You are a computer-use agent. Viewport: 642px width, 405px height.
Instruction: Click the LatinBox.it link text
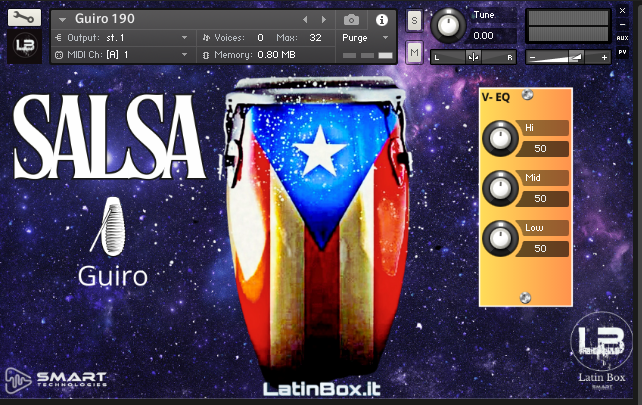pyautogui.click(x=322, y=389)
